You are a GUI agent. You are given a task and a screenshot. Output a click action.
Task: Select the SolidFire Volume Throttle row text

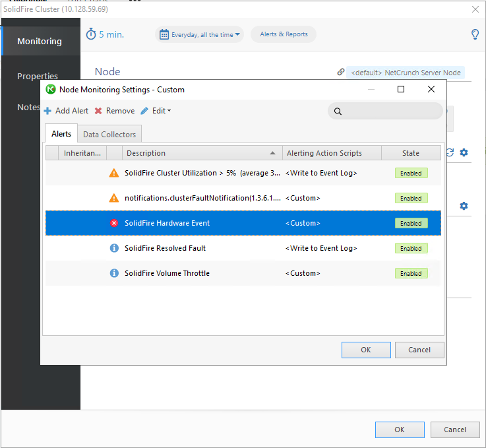coord(167,273)
